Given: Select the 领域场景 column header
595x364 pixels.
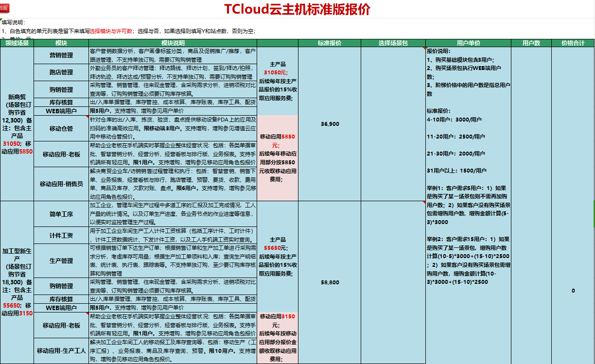Looking at the screenshot, I should pos(17,43).
